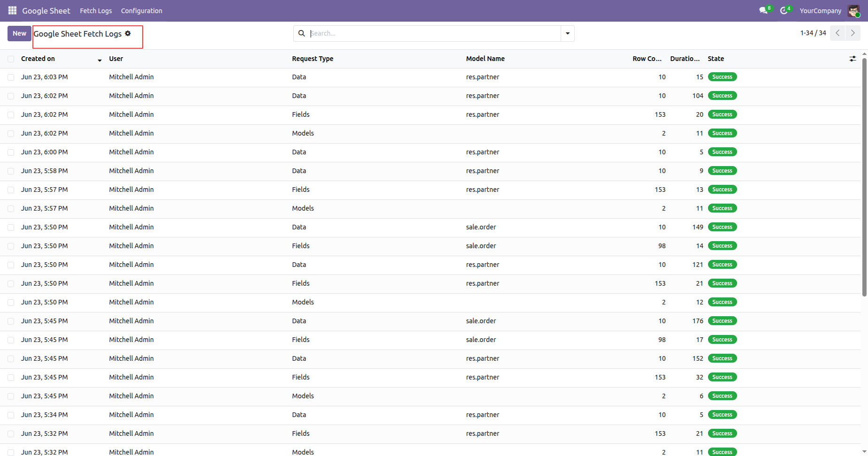
Task: Check the Models row at Jun 23, 5:50 PM
Action: click(x=11, y=303)
